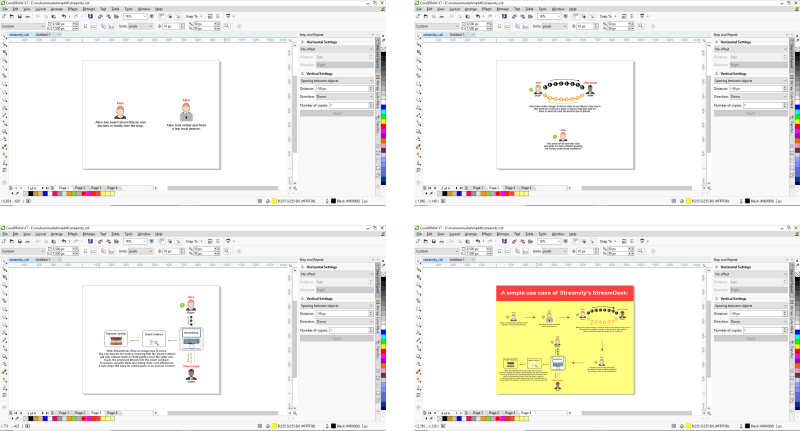Click the new document tab plus in the top-left window
Image resolution: width=800 pixels, height=431 pixels.
pos(59,35)
